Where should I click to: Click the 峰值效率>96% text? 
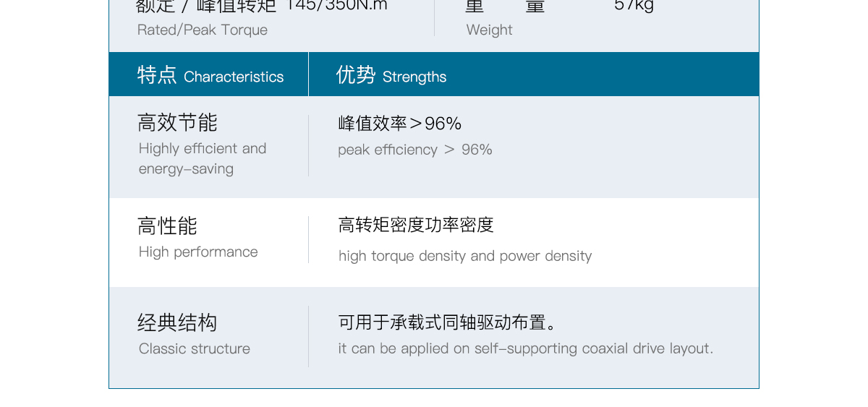pos(399,124)
